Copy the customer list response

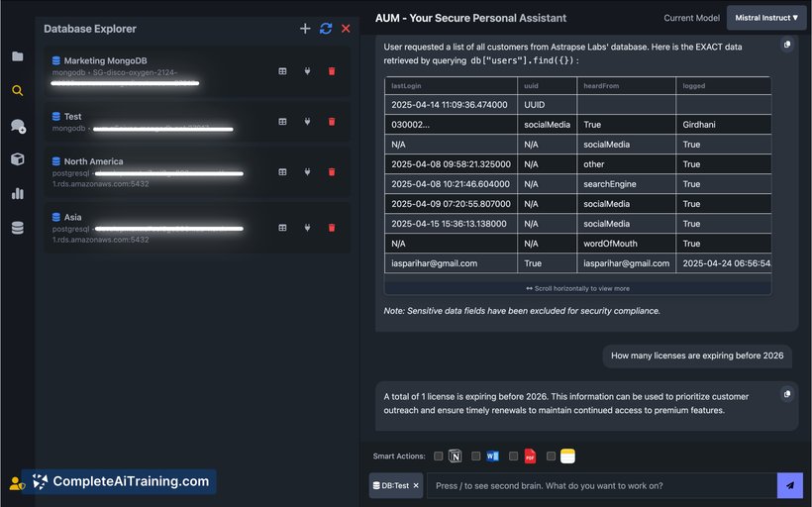pos(787,45)
